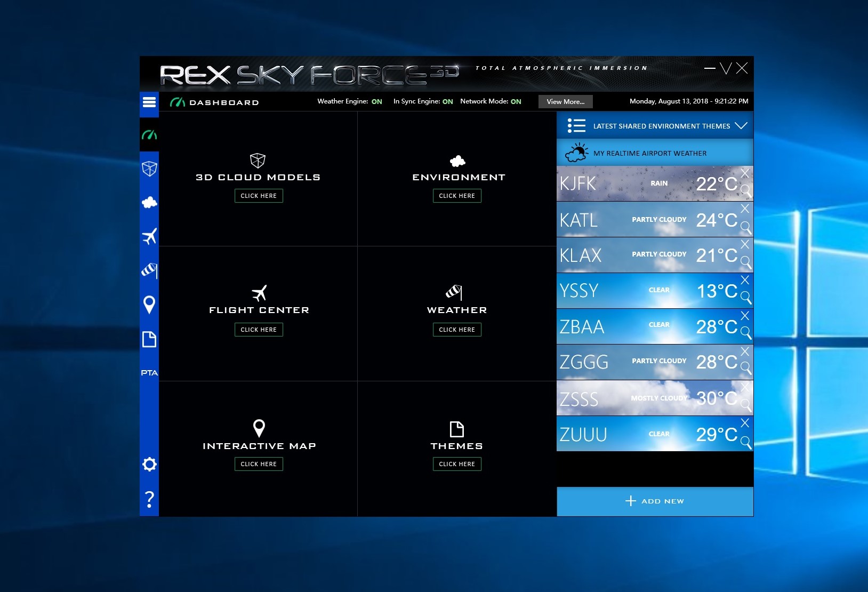Click the date and time readout

[689, 101]
